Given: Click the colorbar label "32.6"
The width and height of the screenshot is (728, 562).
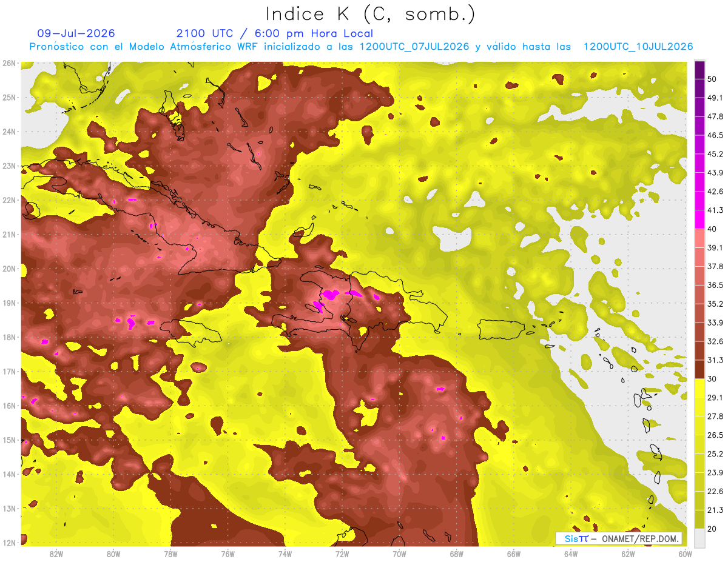Looking at the screenshot, I should [715, 341].
